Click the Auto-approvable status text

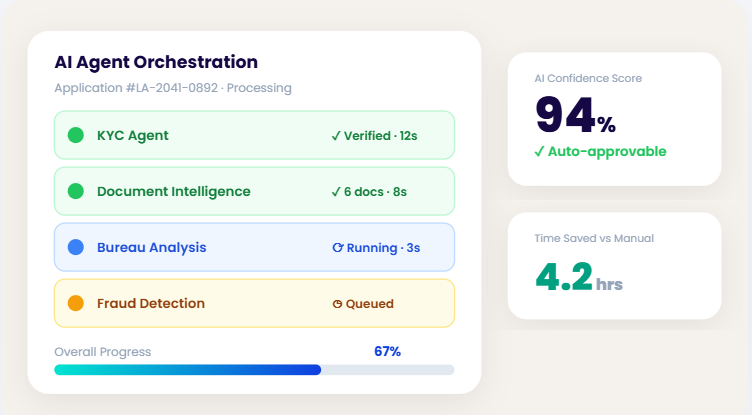click(607, 151)
